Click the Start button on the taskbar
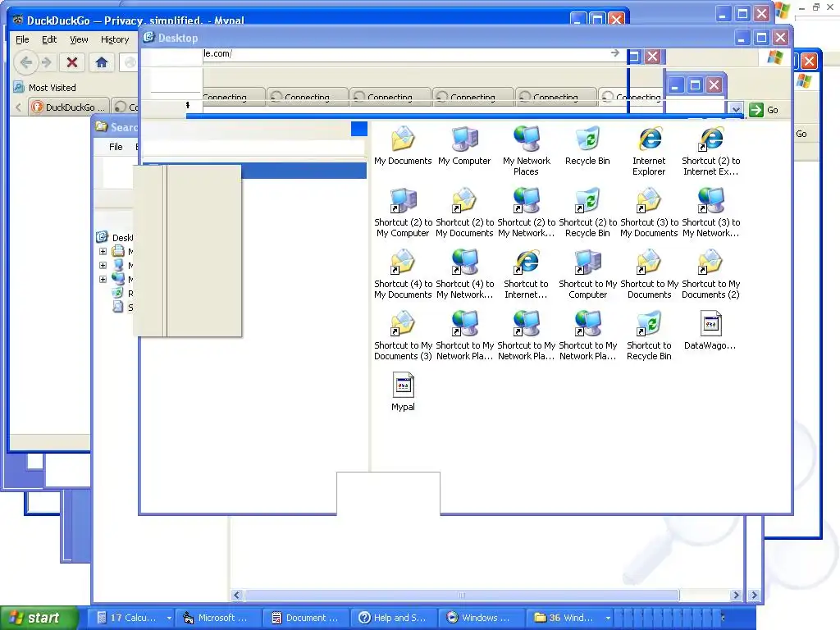 [x=38, y=618]
